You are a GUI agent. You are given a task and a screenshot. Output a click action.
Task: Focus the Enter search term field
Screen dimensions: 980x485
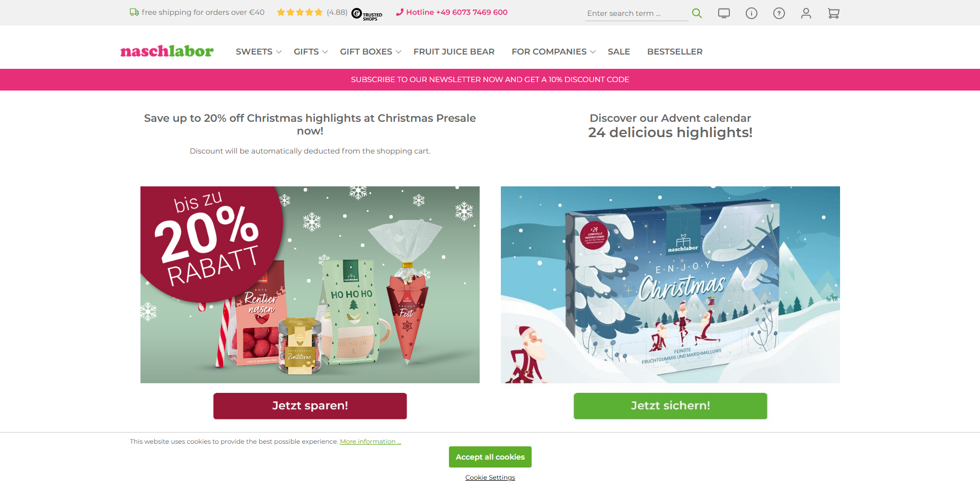click(x=637, y=13)
